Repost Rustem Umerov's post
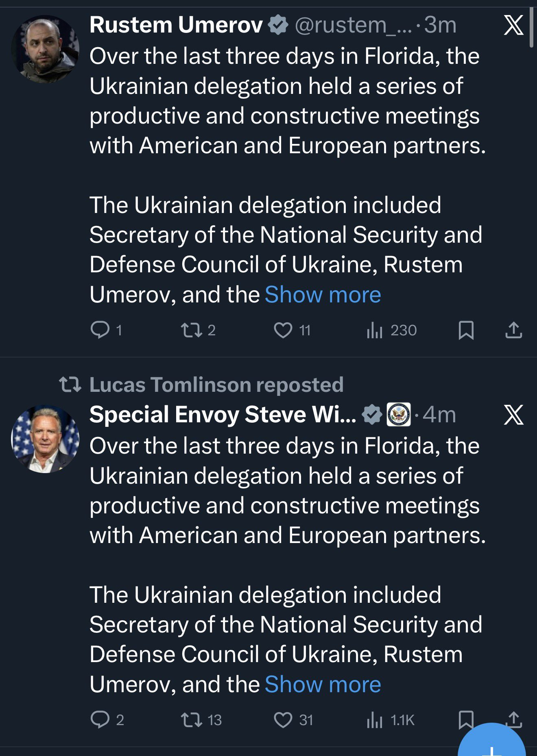Viewport: 537px width, 756px height. tap(191, 330)
